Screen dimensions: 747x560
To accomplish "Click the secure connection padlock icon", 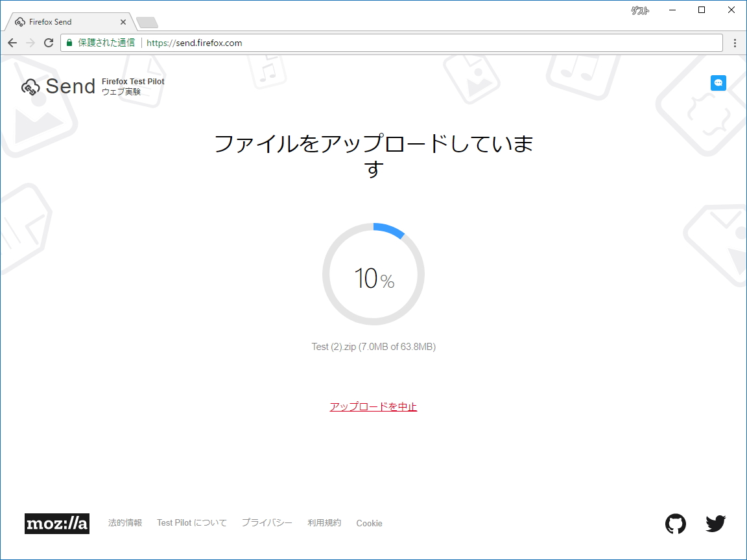I will [69, 42].
